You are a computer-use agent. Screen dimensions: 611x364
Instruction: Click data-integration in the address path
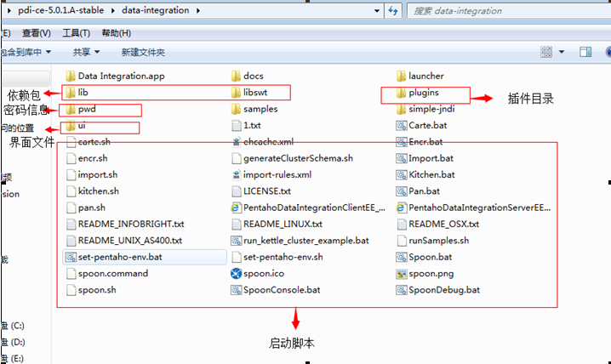click(155, 10)
